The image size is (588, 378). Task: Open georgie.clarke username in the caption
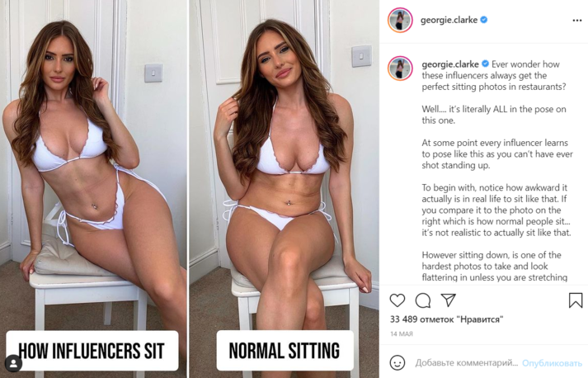pyautogui.click(x=450, y=64)
